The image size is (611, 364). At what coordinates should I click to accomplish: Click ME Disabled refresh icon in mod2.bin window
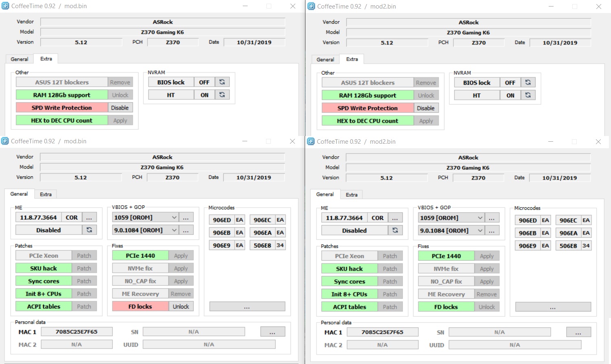[395, 230]
